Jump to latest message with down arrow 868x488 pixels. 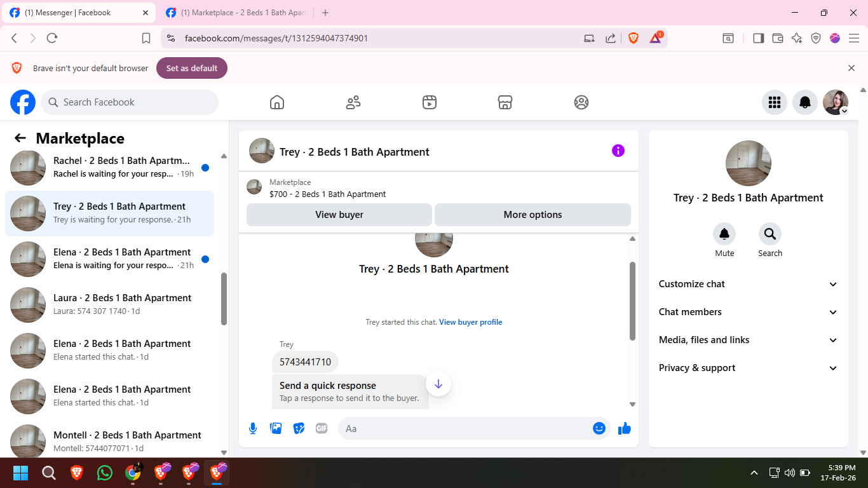coord(438,384)
